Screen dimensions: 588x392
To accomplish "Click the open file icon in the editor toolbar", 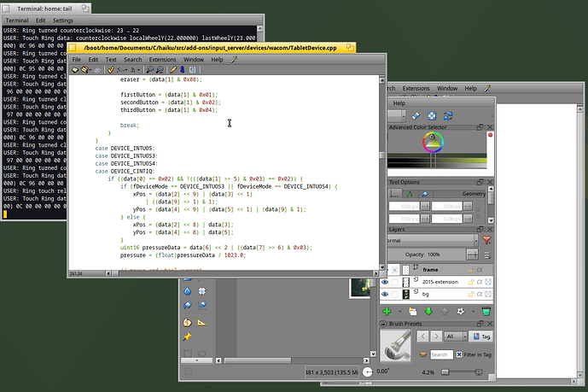I will pos(84,70).
